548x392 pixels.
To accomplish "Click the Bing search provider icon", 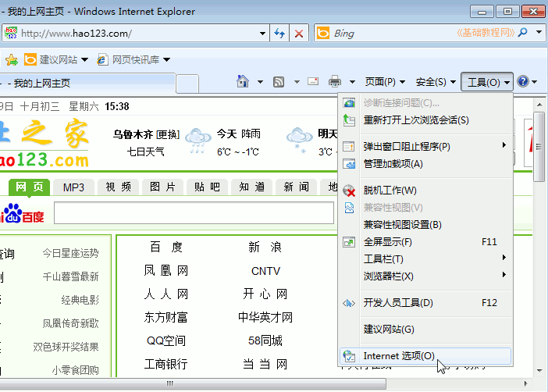I will tap(323, 33).
